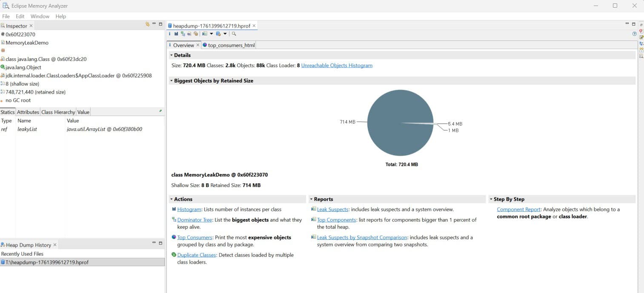Collapse the Details section
Viewport: 644px width, 293px height.
(x=172, y=55)
